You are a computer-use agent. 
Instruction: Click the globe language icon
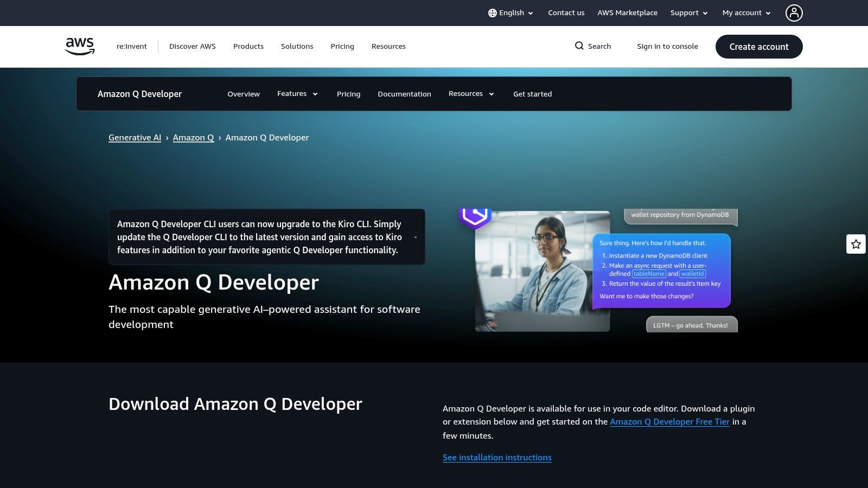tap(492, 12)
